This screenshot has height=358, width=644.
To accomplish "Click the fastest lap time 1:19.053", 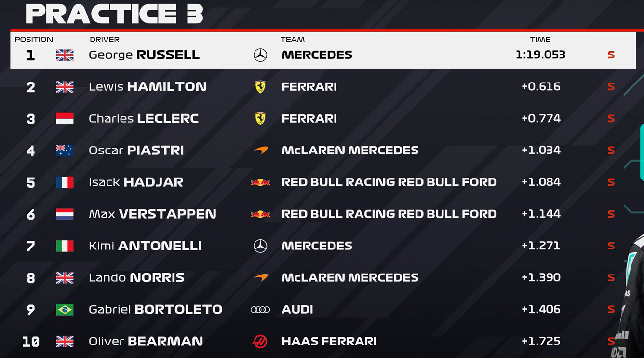I will click(540, 55).
